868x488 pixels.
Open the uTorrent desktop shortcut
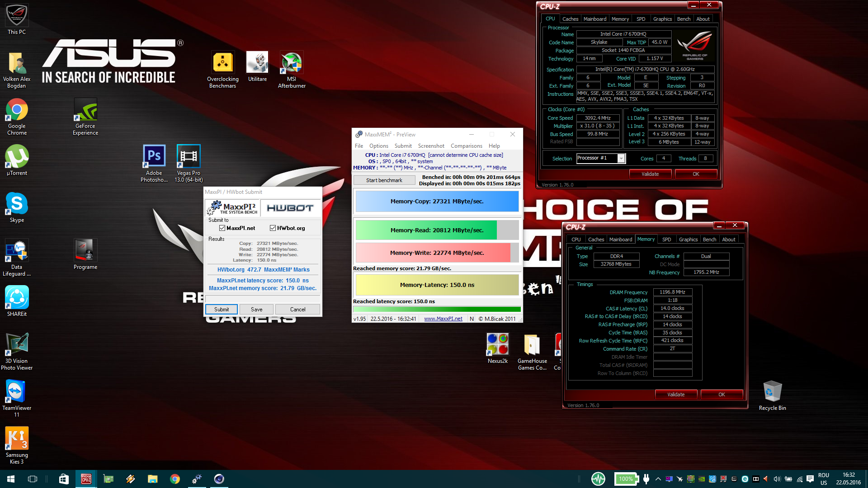(x=17, y=160)
